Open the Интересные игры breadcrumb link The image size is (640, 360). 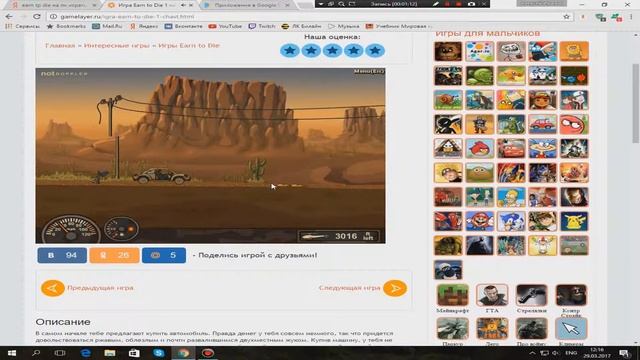click(117, 45)
